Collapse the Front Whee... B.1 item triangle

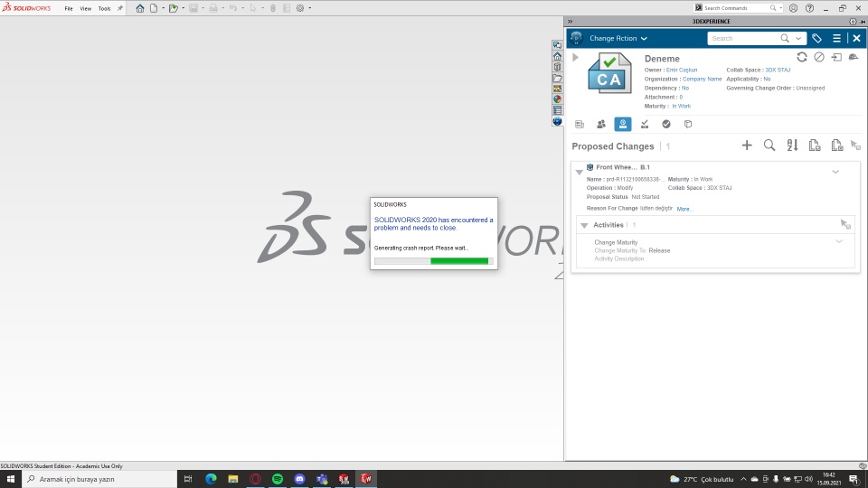click(579, 172)
